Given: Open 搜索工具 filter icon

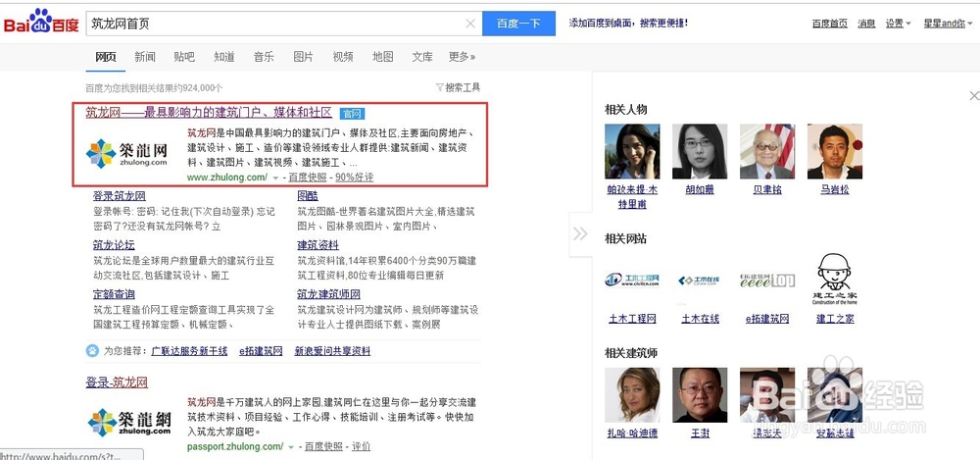Looking at the screenshot, I should coord(440,87).
